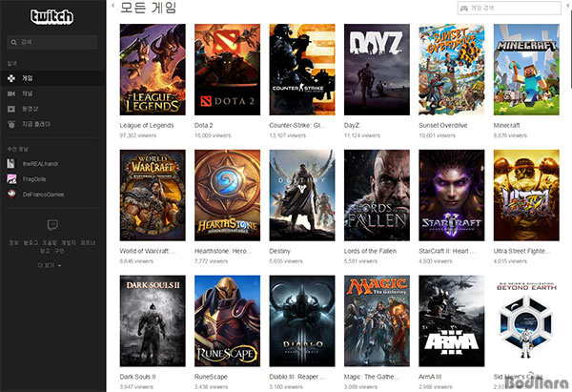Image resolution: width=572 pixels, height=392 pixels.
Task: Open Dark Souls II box art
Action: [153, 320]
